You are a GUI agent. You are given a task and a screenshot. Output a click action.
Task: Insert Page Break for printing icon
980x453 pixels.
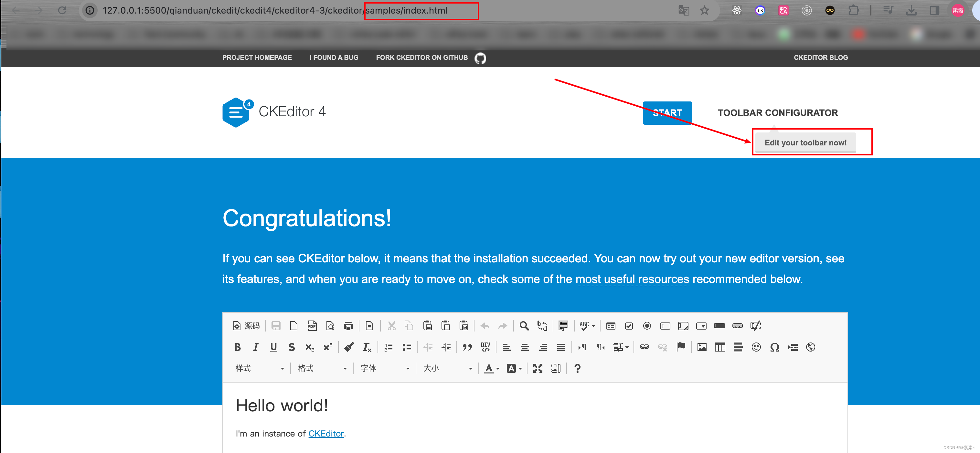coord(793,347)
